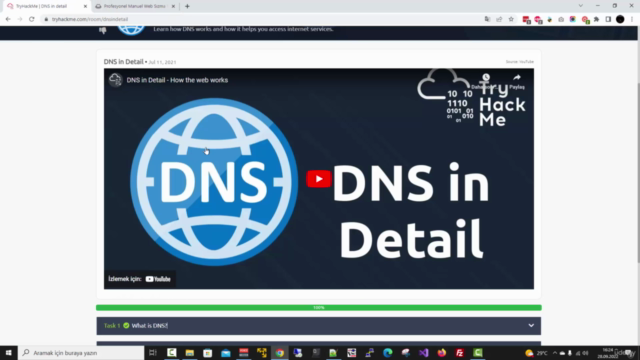
Task: Close the Profesyonel Manuel Web tab
Action: pos(173,6)
